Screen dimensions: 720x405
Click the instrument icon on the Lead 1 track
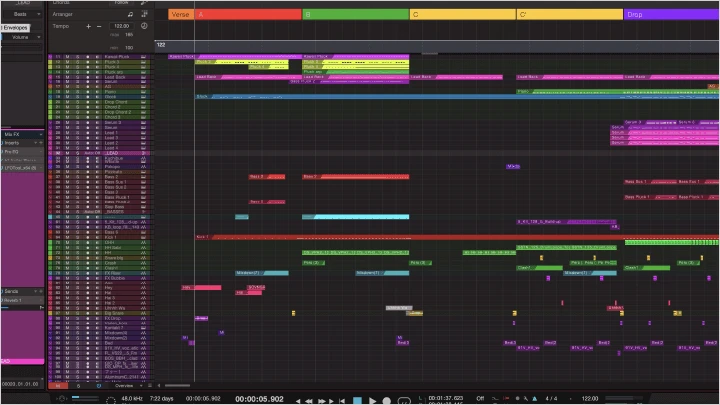coord(143,133)
